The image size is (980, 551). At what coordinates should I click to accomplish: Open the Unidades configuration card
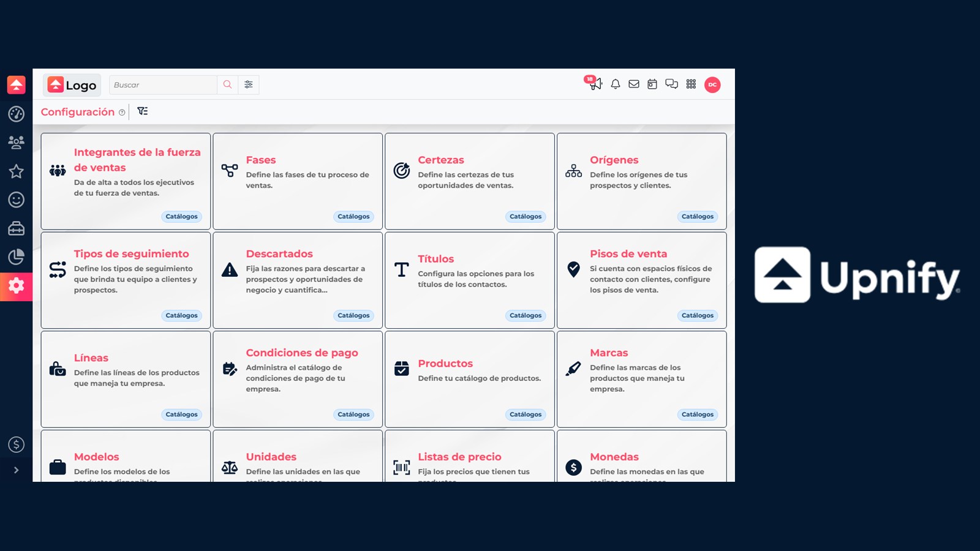coord(298,456)
